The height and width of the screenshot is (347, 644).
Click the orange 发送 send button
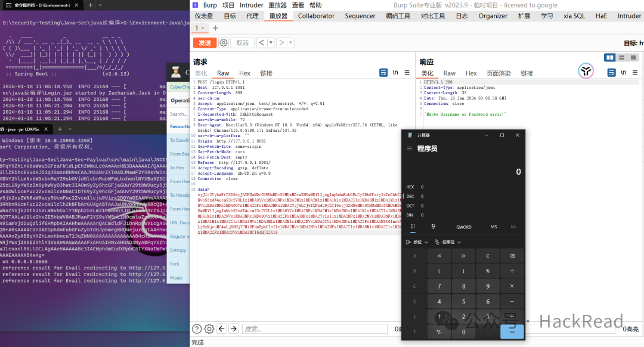coord(205,43)
